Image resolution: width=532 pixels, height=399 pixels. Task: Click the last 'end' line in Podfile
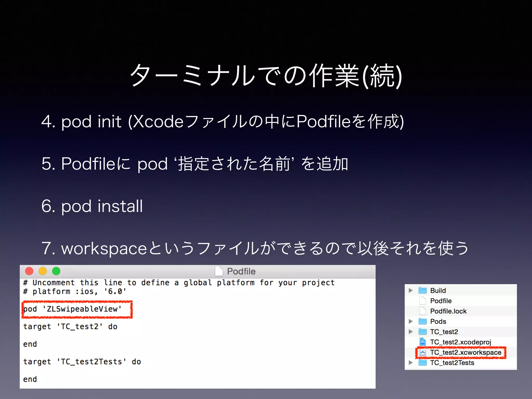(x=30, y=379)
